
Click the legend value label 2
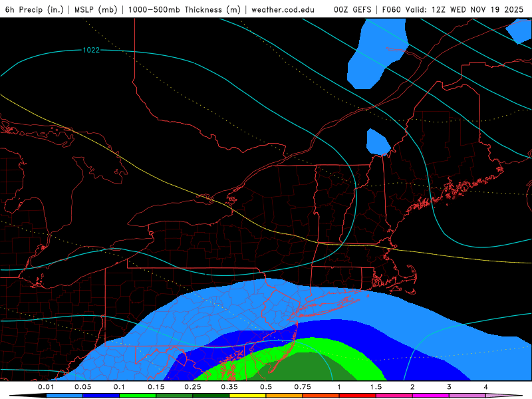[412, 387]
